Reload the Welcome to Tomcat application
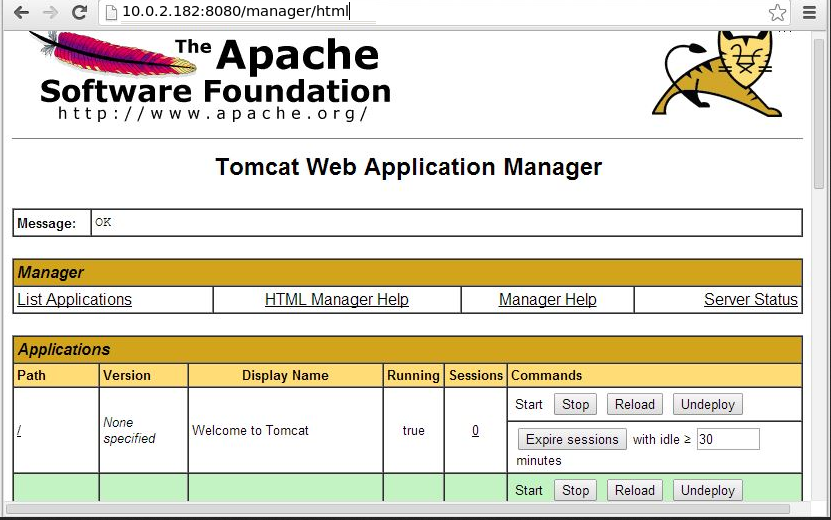Image resolution: width=831 pixels, height=520 pixels. (x=634, y=404)
